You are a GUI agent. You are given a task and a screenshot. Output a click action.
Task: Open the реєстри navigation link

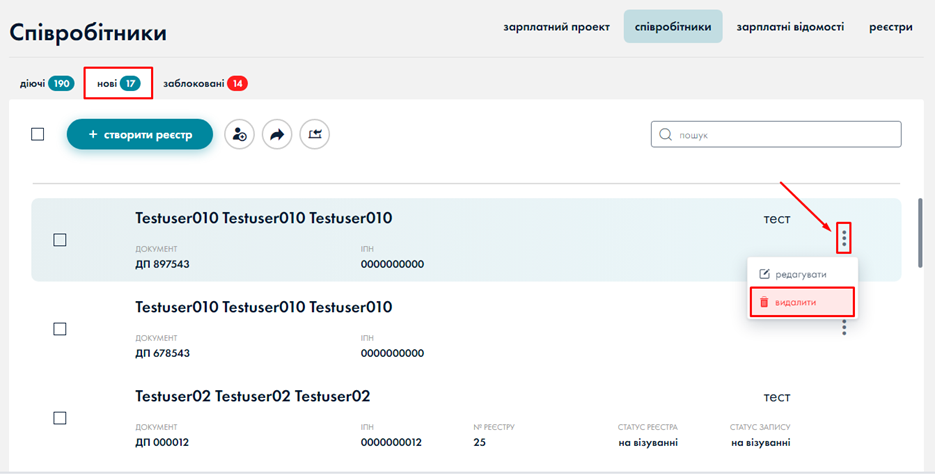coord(890,27)
